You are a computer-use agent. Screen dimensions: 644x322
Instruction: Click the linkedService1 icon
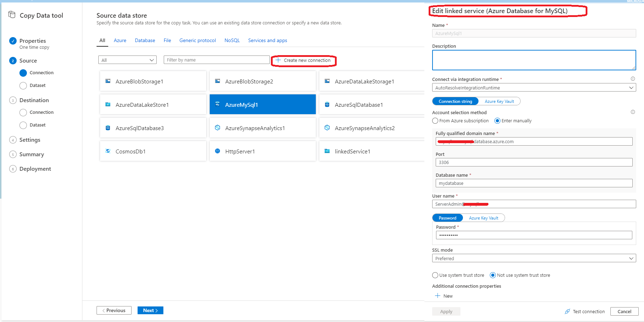click(x=327, y=151)
